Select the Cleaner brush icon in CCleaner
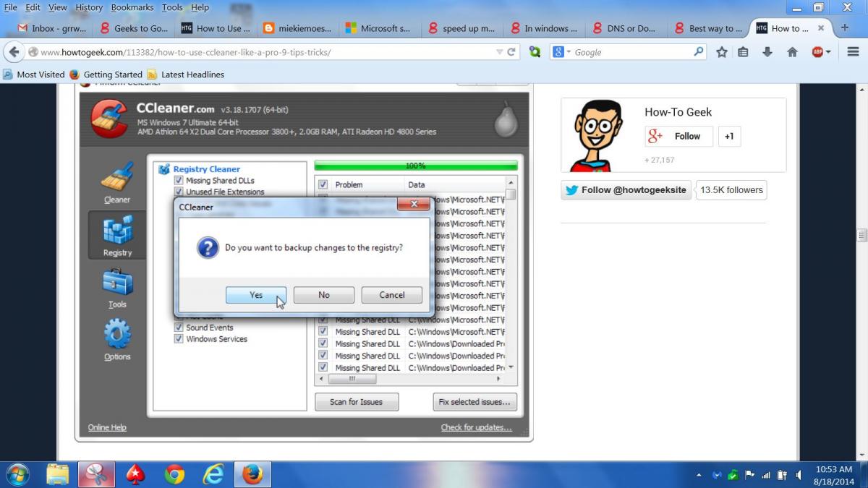 pyautogui.click(x=117, y=177)
